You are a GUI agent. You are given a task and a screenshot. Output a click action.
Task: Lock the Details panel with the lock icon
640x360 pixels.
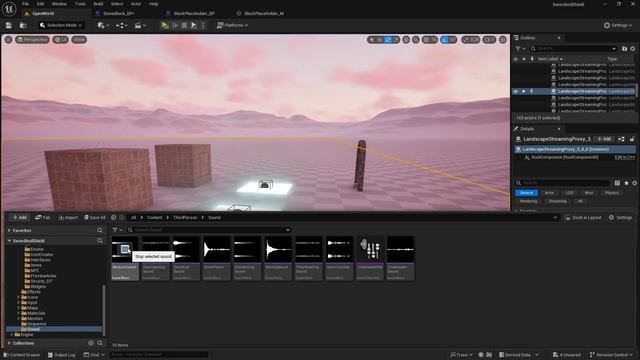[x=632, y=139]
